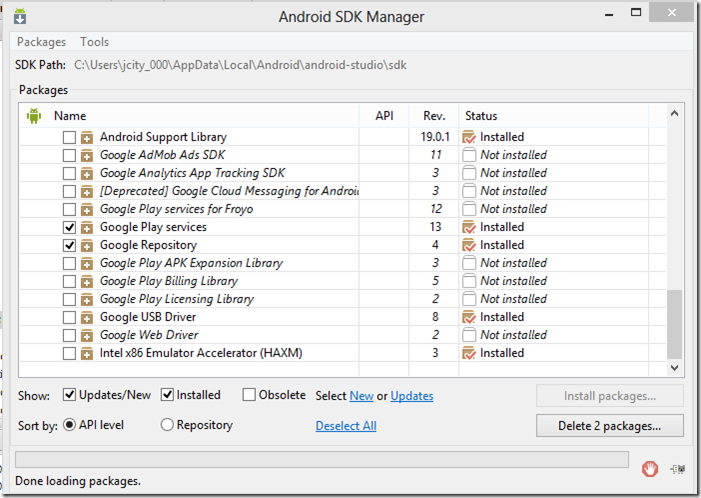The image size is (701, 498).
Task: Open the Packages menu
Action: (42, 42)
